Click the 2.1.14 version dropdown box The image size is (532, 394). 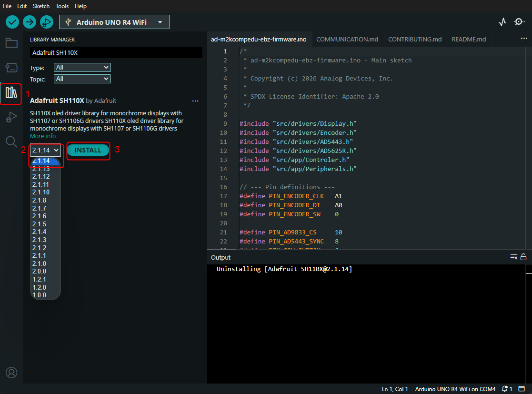tap(45, 151)
